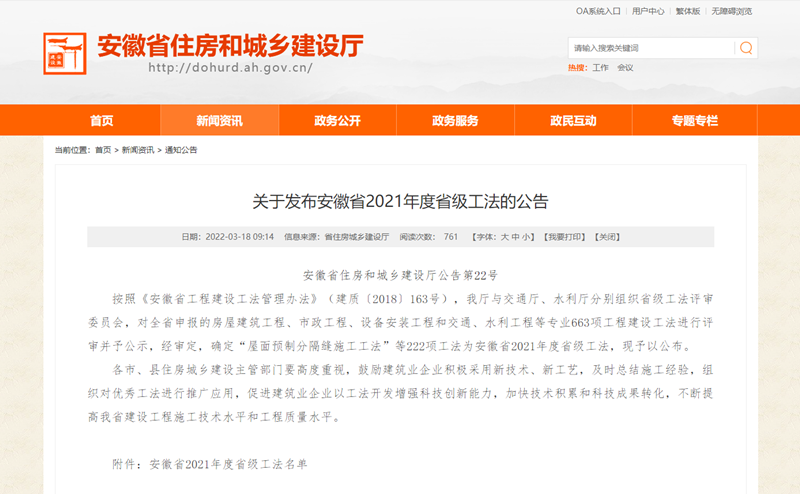Viewport: 800px width, 494px height.
Task: Open the 首页 navigation tab
Action: 101,121
